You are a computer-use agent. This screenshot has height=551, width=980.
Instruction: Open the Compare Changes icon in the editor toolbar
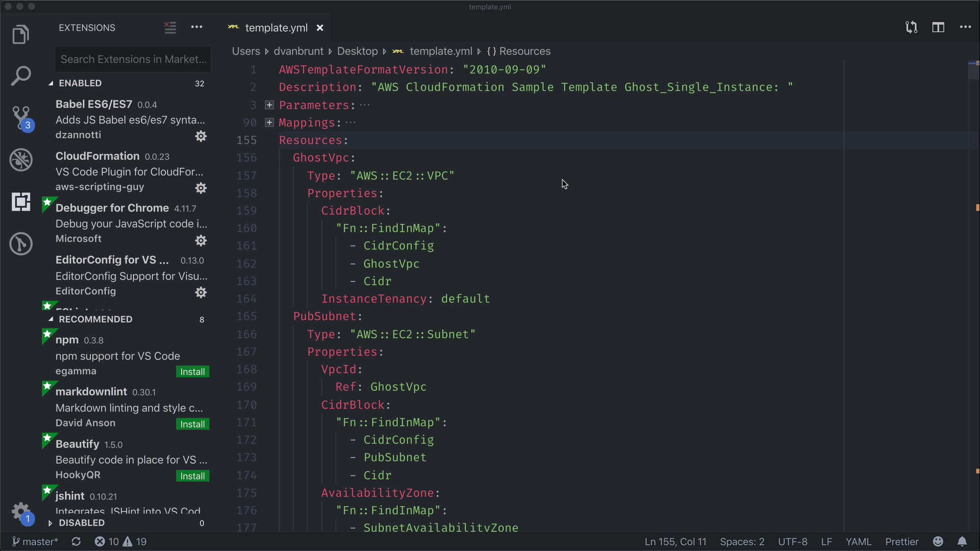[x=911, y=28]
